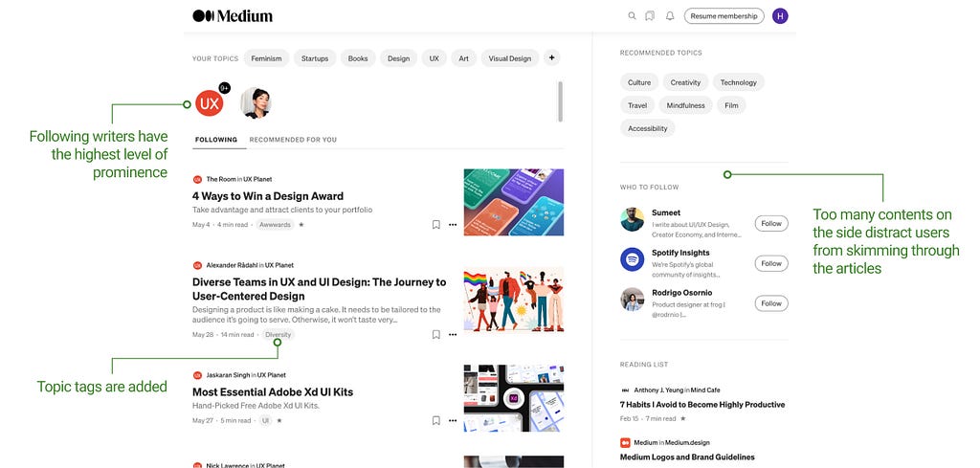Open the Spotify Insights logo avatar
Viewport: 980px width, 468px height.
(633, 259)
